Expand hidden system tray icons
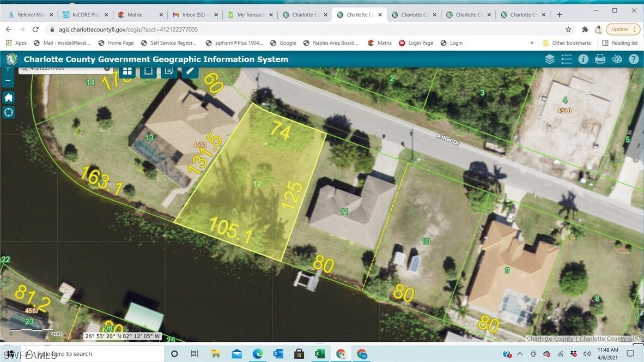The width and height of the screenshot is (644, 362). coord(520,353)
